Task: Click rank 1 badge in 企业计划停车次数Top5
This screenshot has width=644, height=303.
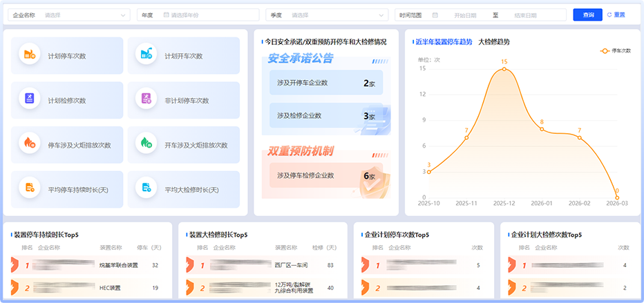Action: (x=366, y=265)
